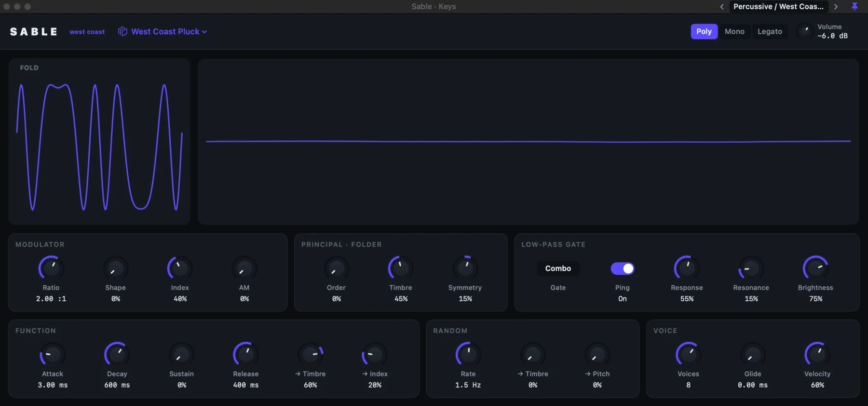Click the Glide knob
The width and height of the screenshot is (868, 406).
(x=753, y=354)
